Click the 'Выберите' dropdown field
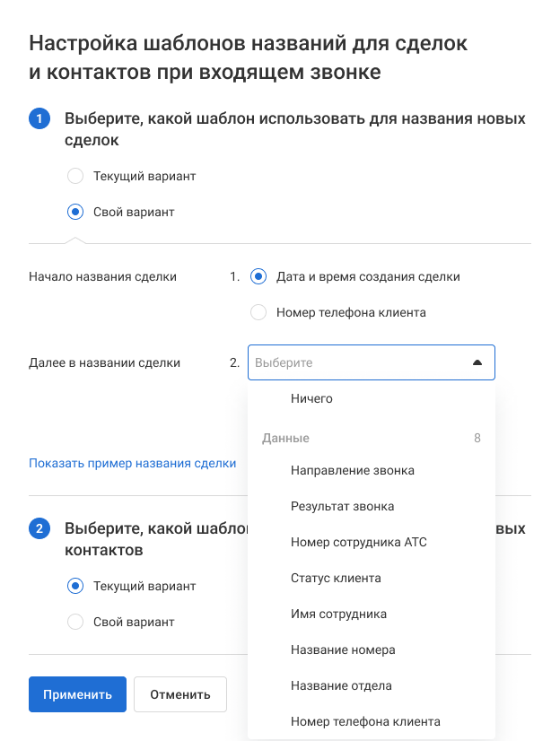Screen dimensions: 560x741 point(359,362)
